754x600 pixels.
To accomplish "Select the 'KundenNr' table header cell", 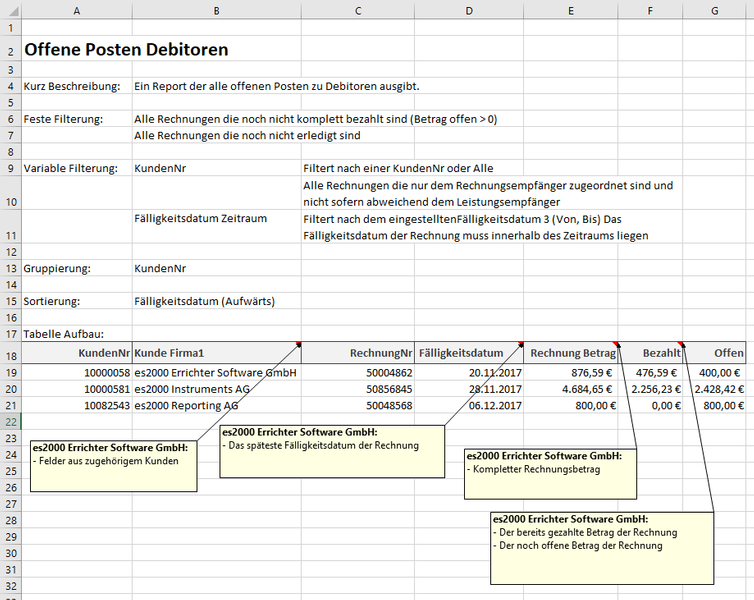I will [x=77, y=353].
